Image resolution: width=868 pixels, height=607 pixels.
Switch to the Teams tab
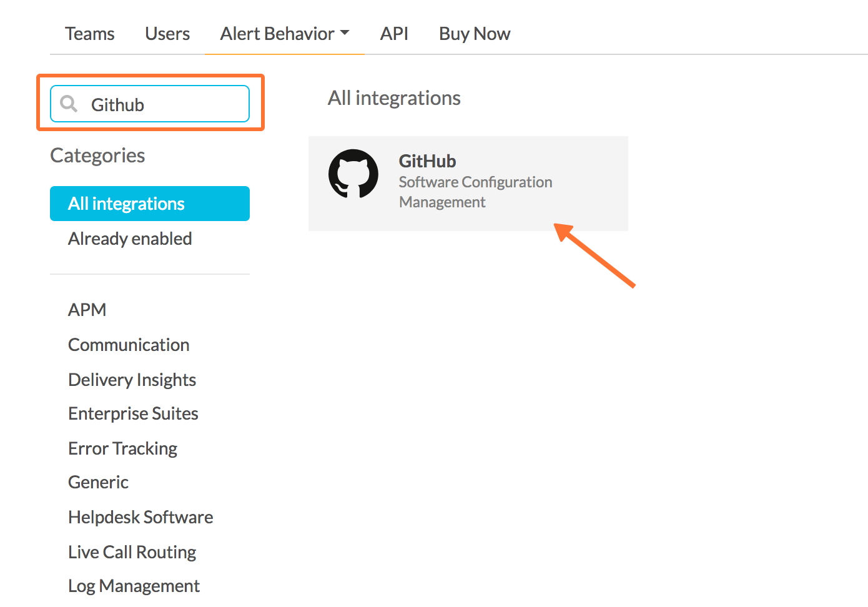coord(90,34)
